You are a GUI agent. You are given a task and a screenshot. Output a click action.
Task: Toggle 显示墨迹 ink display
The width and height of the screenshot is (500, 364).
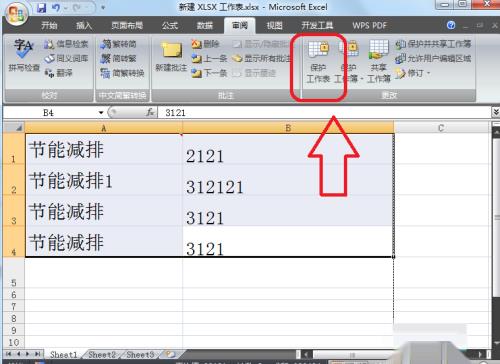pos(254,73)
